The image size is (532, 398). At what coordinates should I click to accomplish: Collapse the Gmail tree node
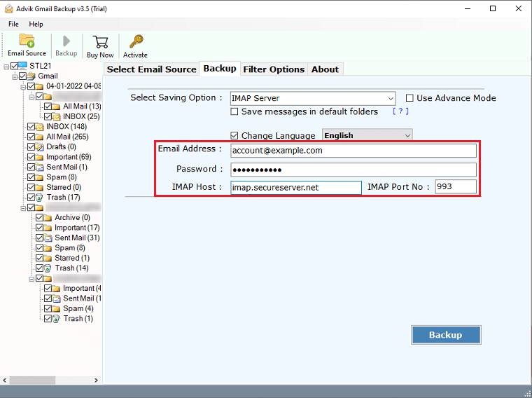coord(15,77)
